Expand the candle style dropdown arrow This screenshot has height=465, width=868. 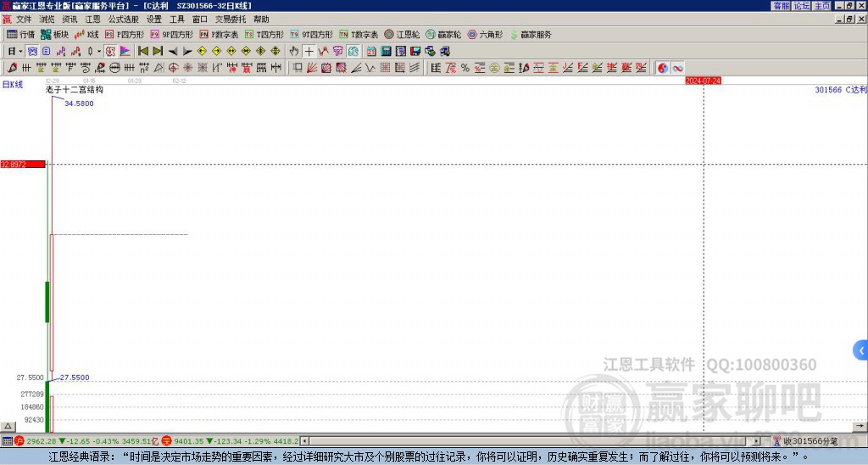coord(99,51)
